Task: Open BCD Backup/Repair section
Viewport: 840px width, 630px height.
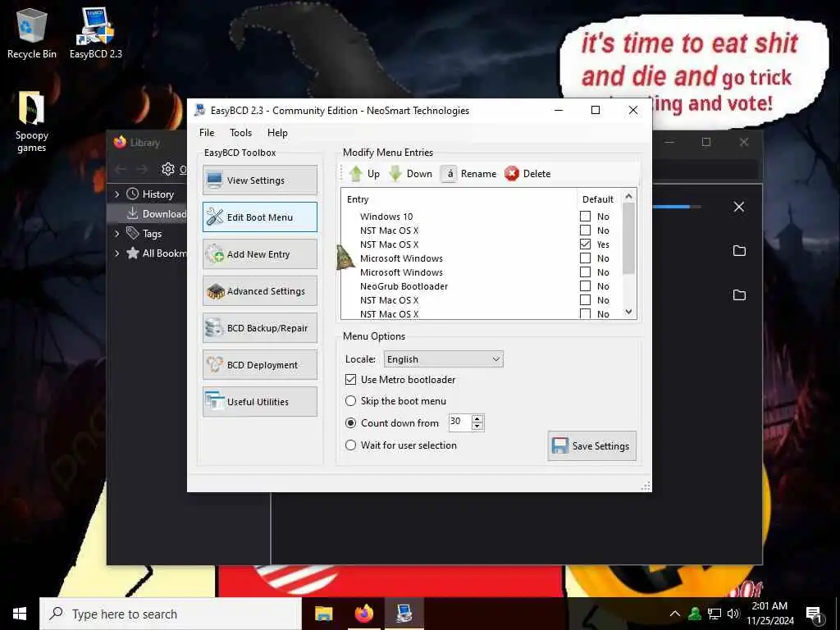Action: (x=260, y=328)
